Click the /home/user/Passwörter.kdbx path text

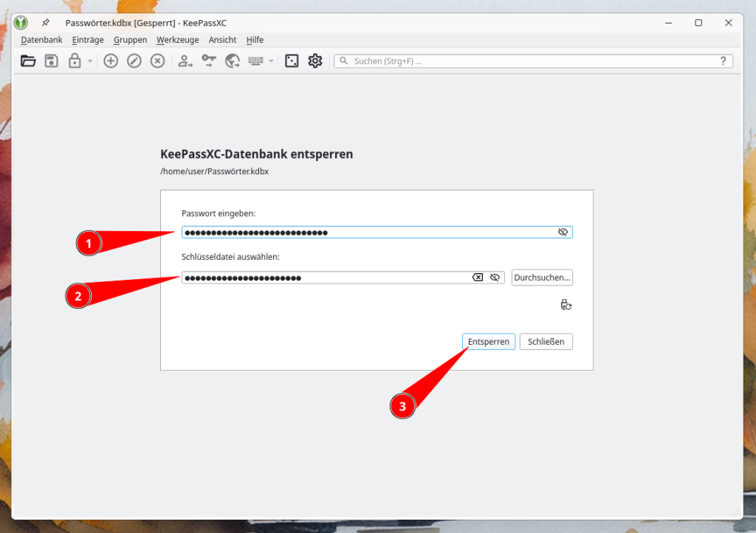tap(215, 171)
